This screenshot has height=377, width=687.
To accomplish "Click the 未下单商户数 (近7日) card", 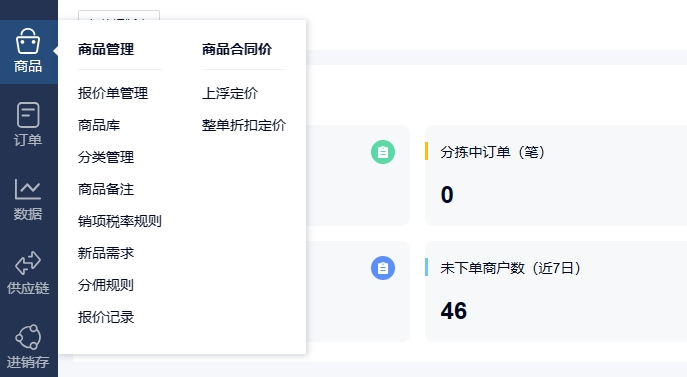I will 556,291.
